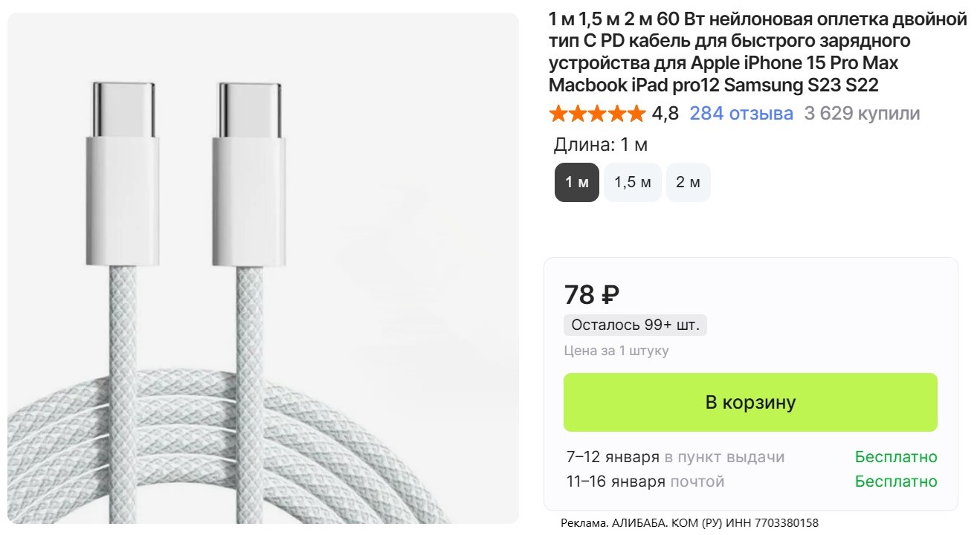Viewport: 980px width, 535px height.
Task: Click Бесплатно next to postal delivery
Action: point(895,481)
